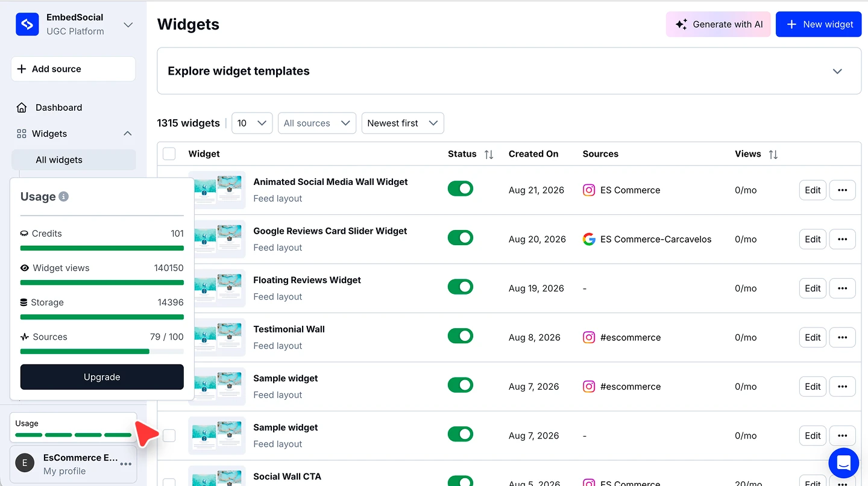Click the Sources pulse icon
This screenshot has width=868, height=486.
(25, 337)
